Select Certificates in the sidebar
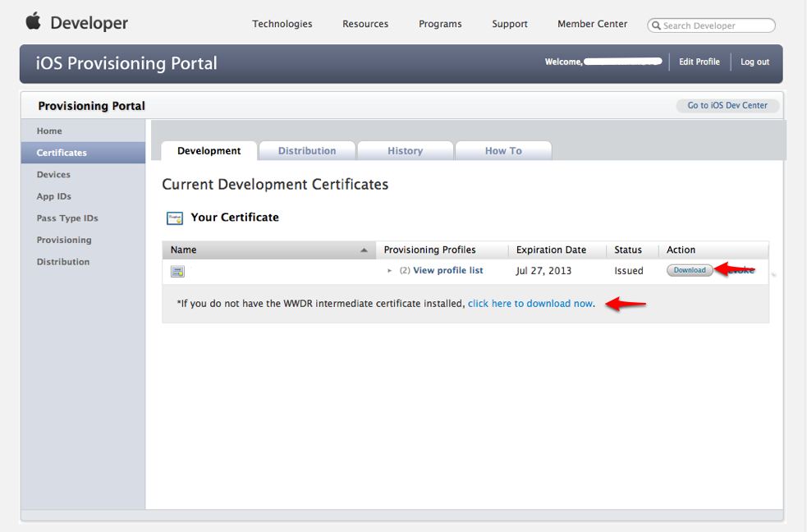Viewport: 807px width, 532px height. (x=84, y=153)
